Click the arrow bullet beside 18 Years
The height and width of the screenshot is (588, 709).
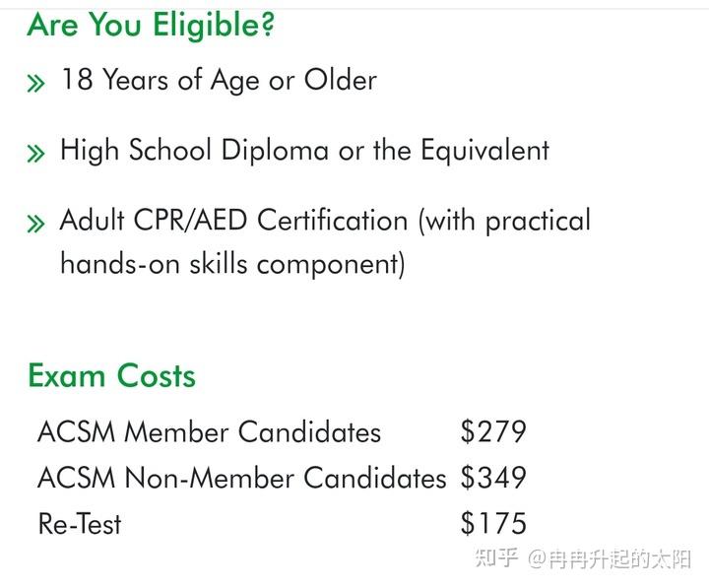pos(36,83)
